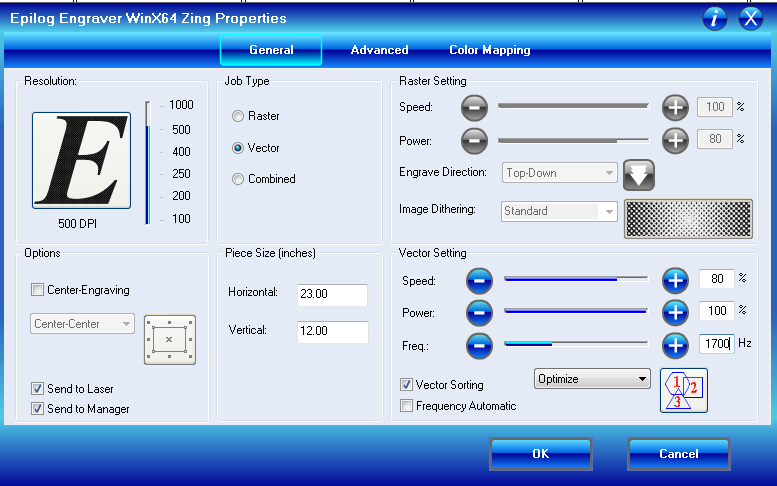This screenshot has height=486, width=777.
Task: Select the Raster job type
Action: [238, 116]
